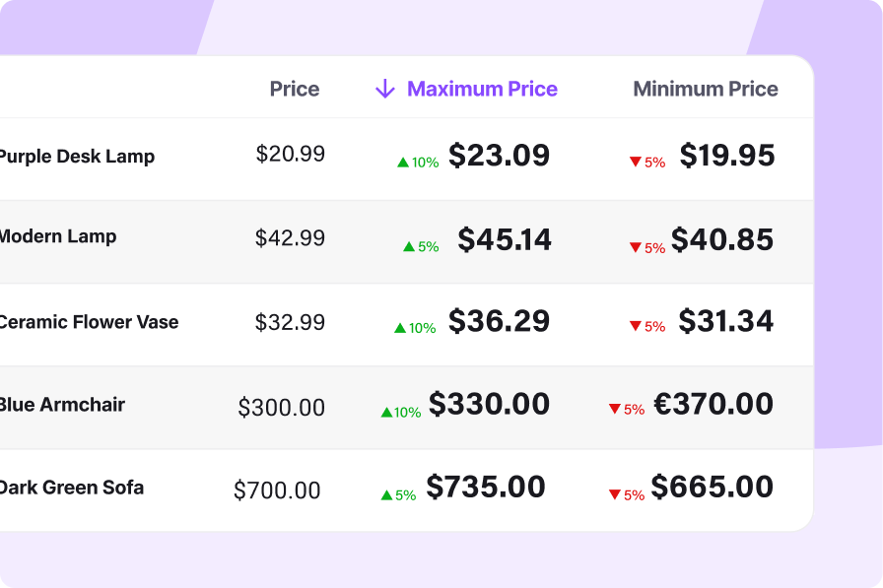883x588 pixels.
Task: Click the $330.00 maximum price value
Action: [489, 404]
